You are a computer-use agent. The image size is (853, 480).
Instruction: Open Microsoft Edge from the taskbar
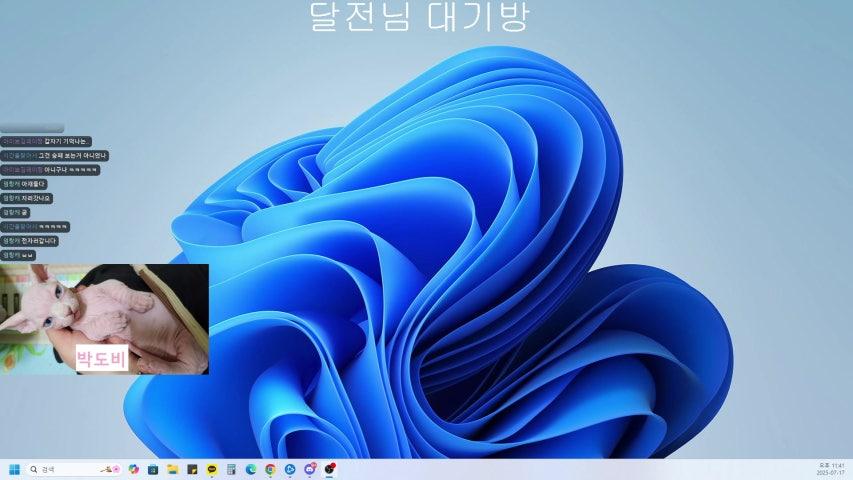(251, 469)
